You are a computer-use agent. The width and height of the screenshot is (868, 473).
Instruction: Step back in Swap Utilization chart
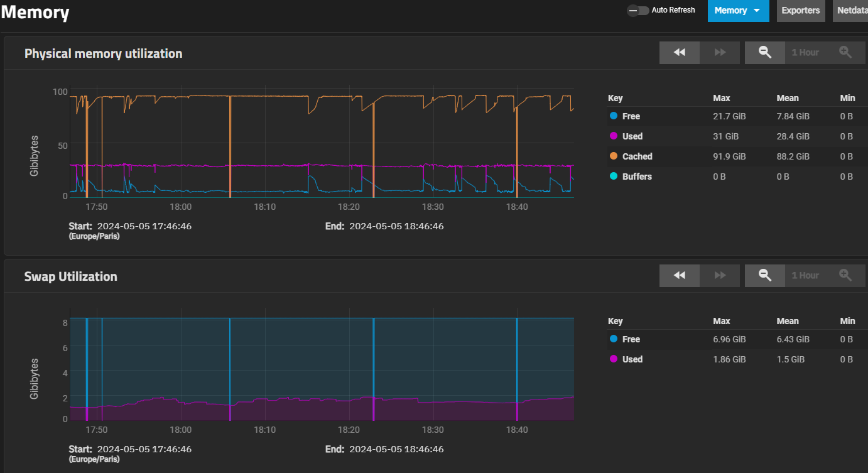click(x=680, y=276)
